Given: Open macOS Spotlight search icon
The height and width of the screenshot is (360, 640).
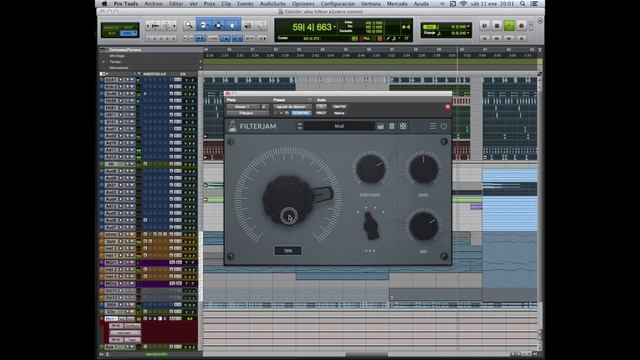Looking at the screenshot, I should coord(522,4).
